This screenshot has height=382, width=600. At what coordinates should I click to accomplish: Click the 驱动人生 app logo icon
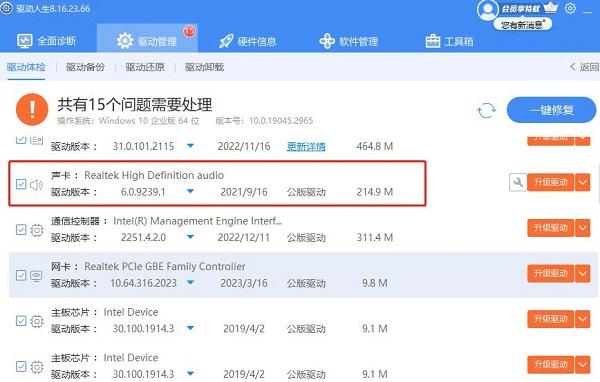pos(7,8)
